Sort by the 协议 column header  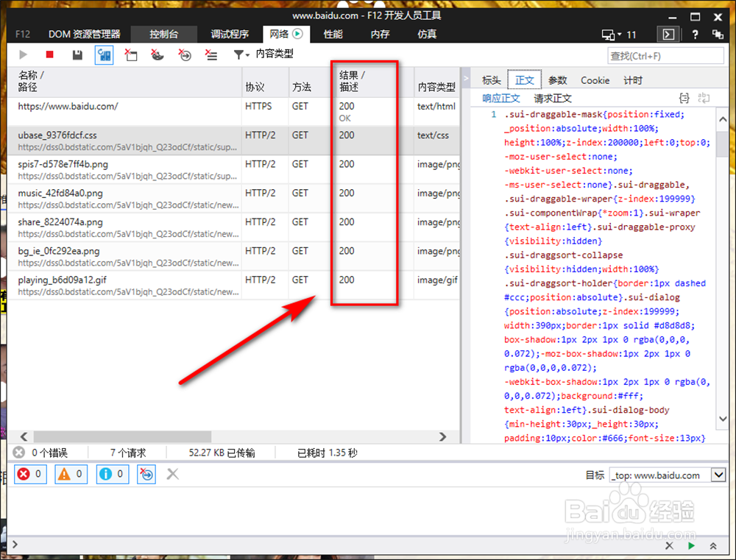point(265,82)
